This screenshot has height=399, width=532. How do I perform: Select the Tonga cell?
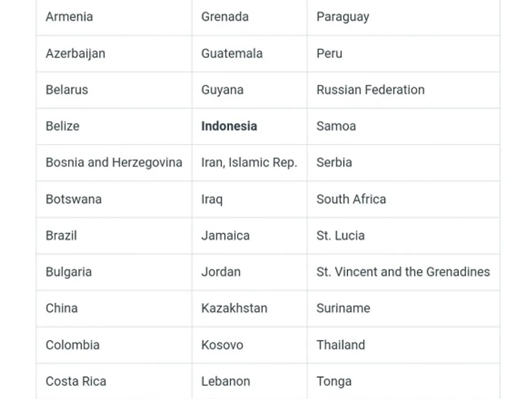point(334,381)
